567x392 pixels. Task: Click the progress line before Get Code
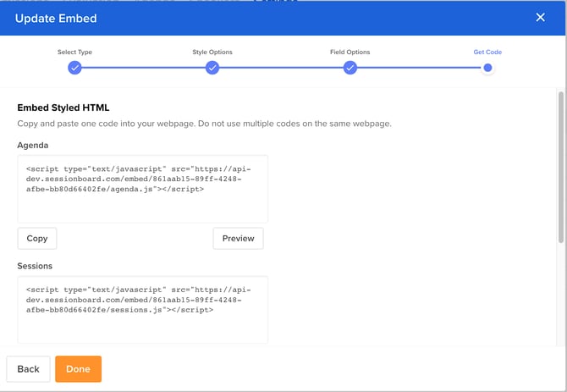[x=419, y=68]
